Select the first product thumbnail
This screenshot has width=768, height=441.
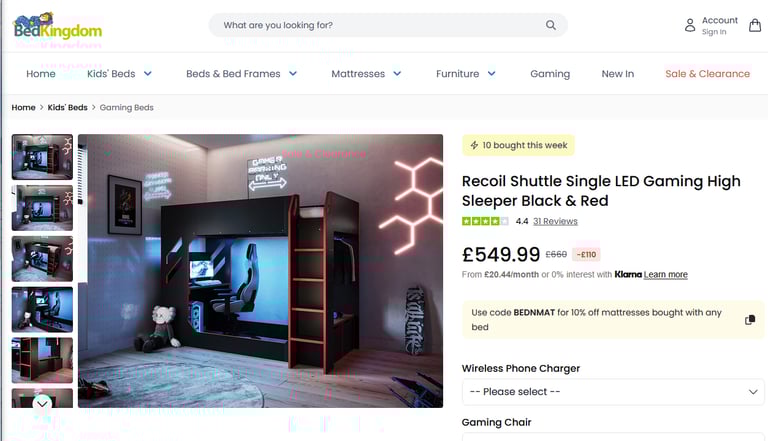click(x=42, y=157)
